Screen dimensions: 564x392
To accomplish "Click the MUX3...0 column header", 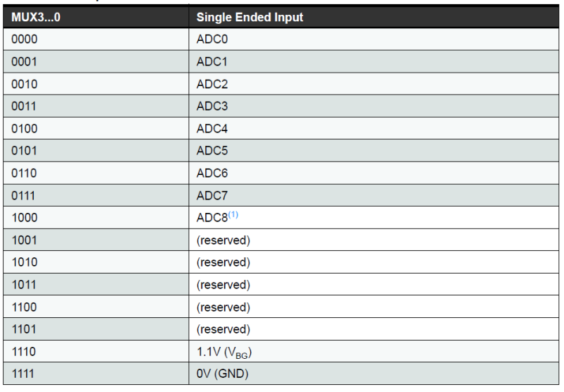I will coord(36,17).
